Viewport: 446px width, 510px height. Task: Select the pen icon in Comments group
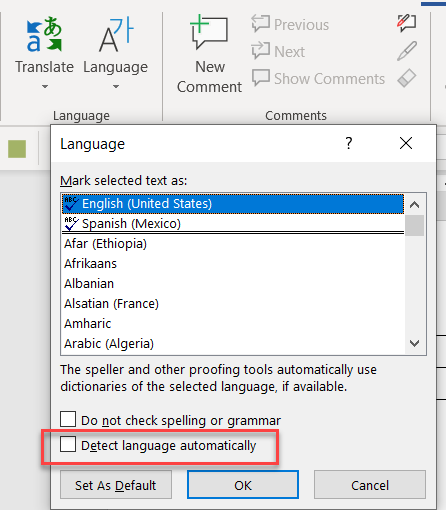pos(407,51)
